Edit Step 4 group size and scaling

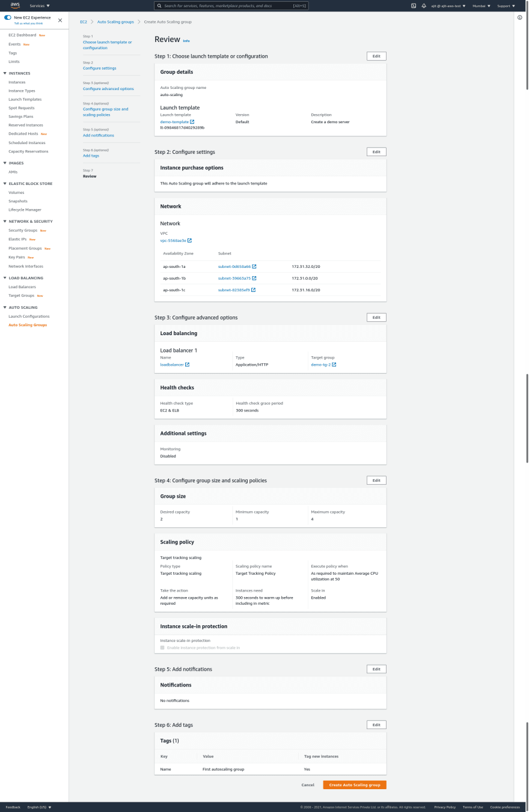(x=376, y=480)
